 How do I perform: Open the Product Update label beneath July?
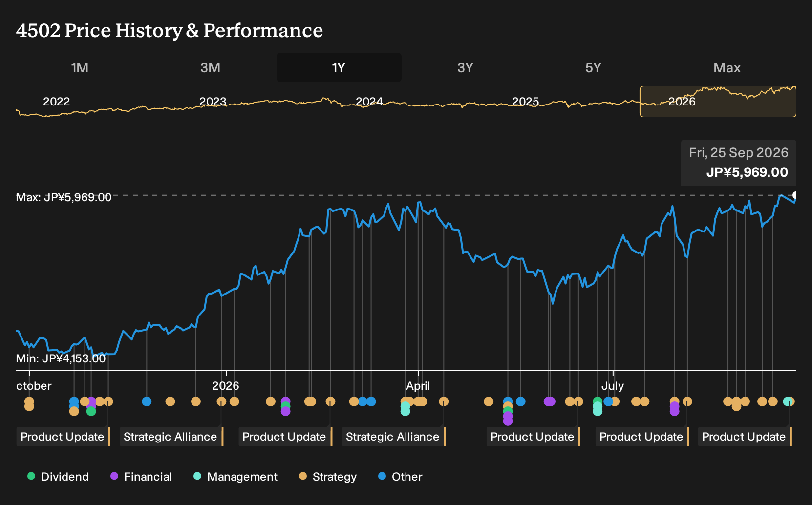click(x=642, y=437)
